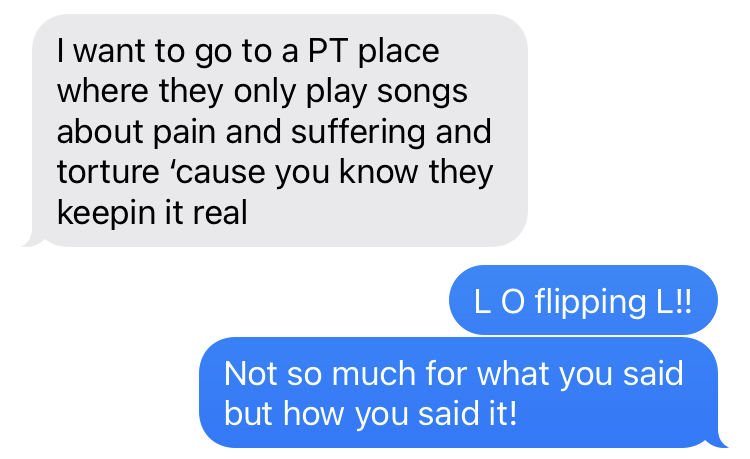Click the word "know" in gray message
This screenshot has height=459, width=750.
379,172
